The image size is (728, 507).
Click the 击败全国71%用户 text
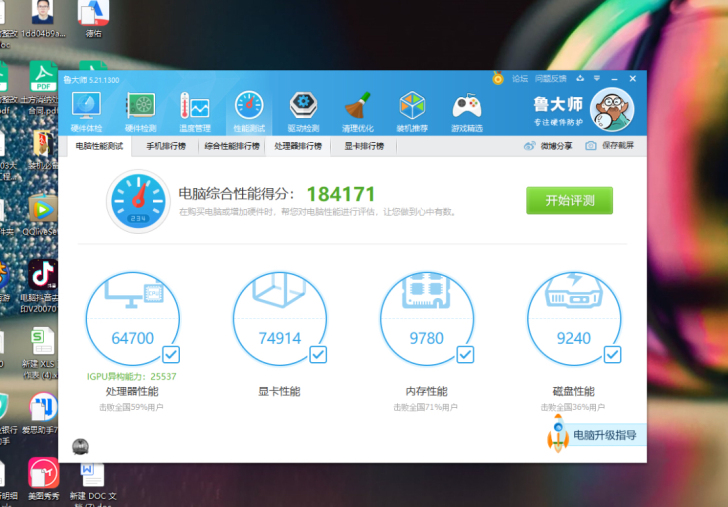pos(426,407)
